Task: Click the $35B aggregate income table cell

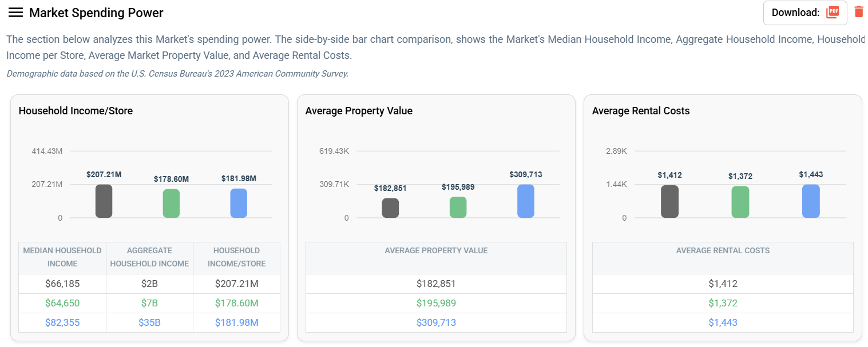Action: 149,322
